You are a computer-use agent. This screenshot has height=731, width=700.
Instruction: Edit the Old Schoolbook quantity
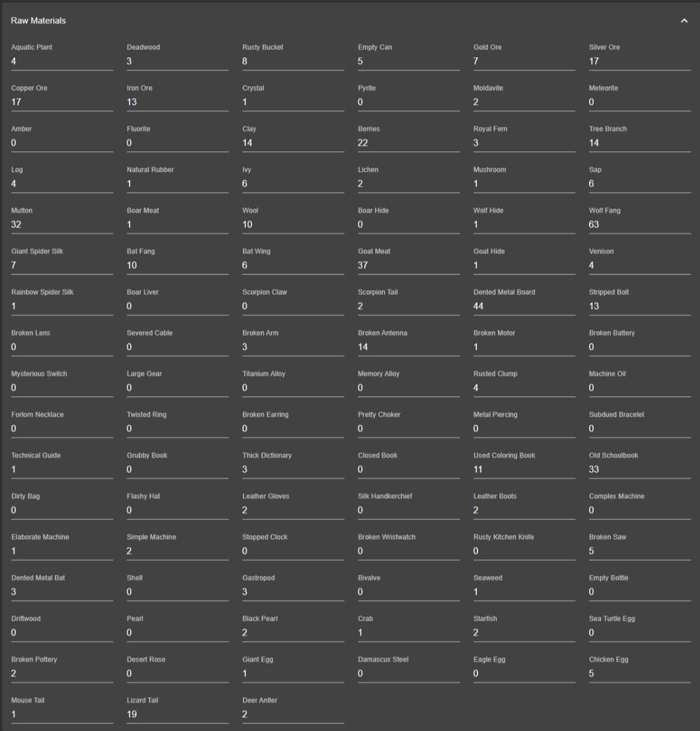(639, 469)
